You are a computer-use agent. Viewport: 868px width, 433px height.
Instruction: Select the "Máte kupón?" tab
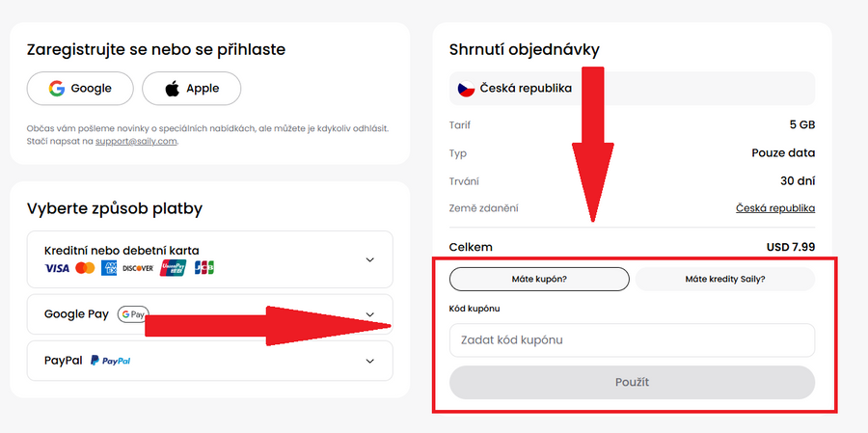point(539,280)
